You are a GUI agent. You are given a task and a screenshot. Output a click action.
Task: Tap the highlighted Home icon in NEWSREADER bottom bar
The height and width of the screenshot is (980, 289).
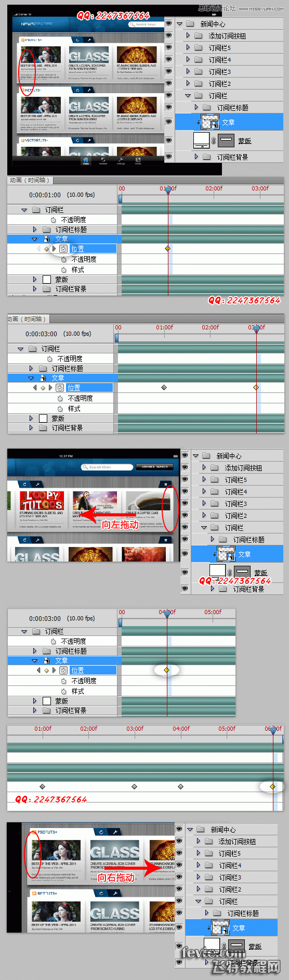coord(86,160)
